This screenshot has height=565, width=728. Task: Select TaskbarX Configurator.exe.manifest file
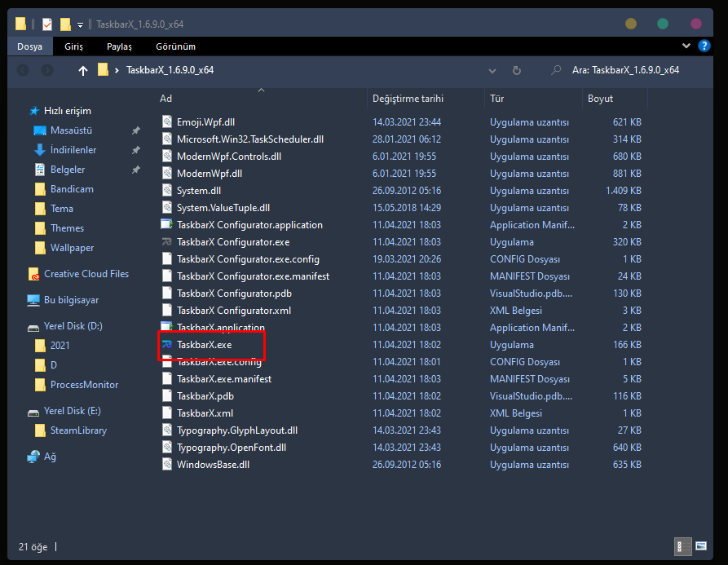(253, 276)
